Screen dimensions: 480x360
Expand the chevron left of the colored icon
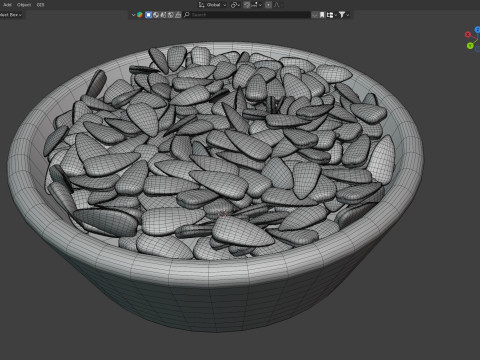(133, 15)
